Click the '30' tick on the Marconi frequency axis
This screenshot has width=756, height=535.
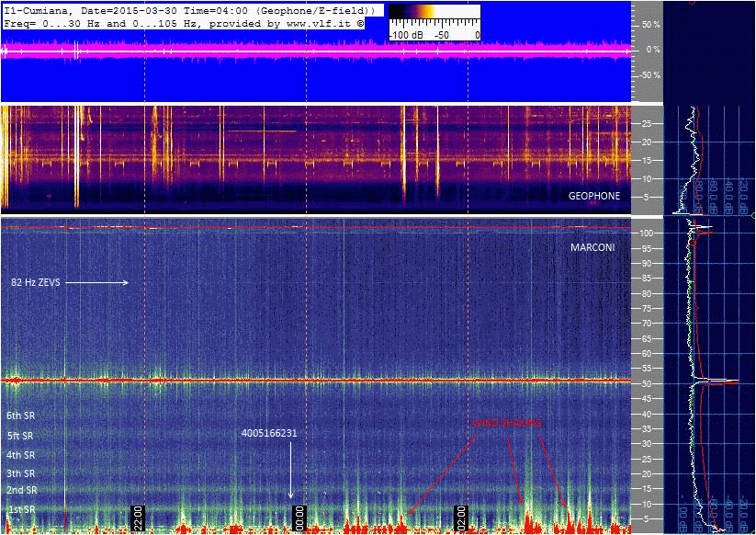pos(647,444)
